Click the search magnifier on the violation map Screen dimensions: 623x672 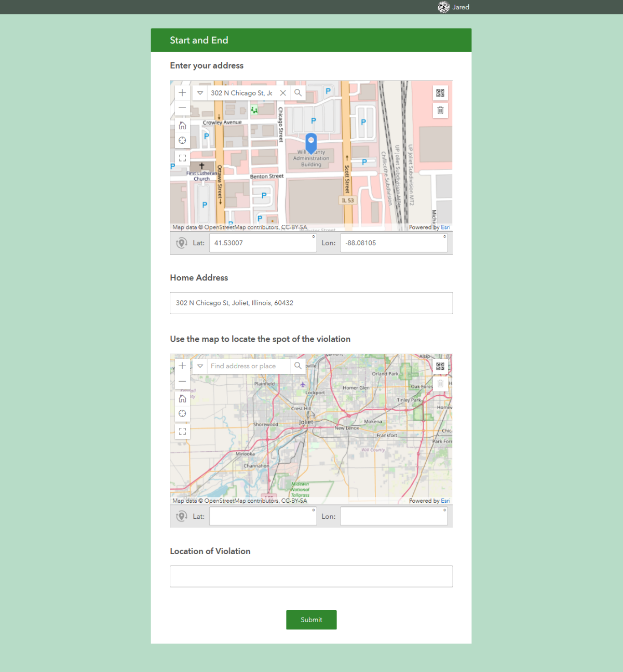pos(297,366)
